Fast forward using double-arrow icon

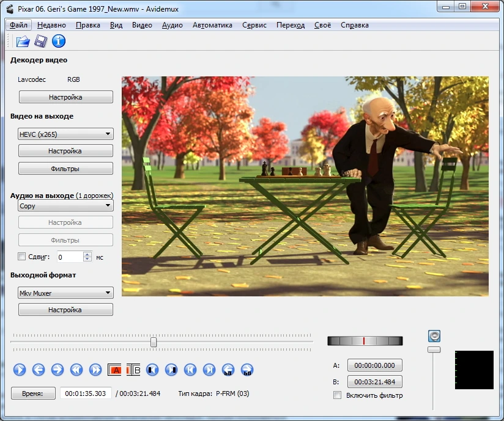click(x=95, y=370)
